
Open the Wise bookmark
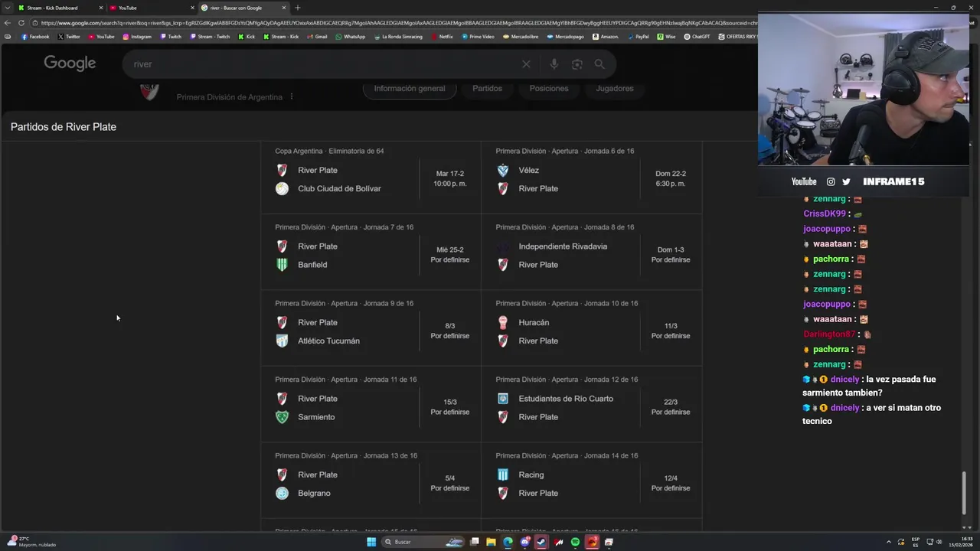click(666, 37)
